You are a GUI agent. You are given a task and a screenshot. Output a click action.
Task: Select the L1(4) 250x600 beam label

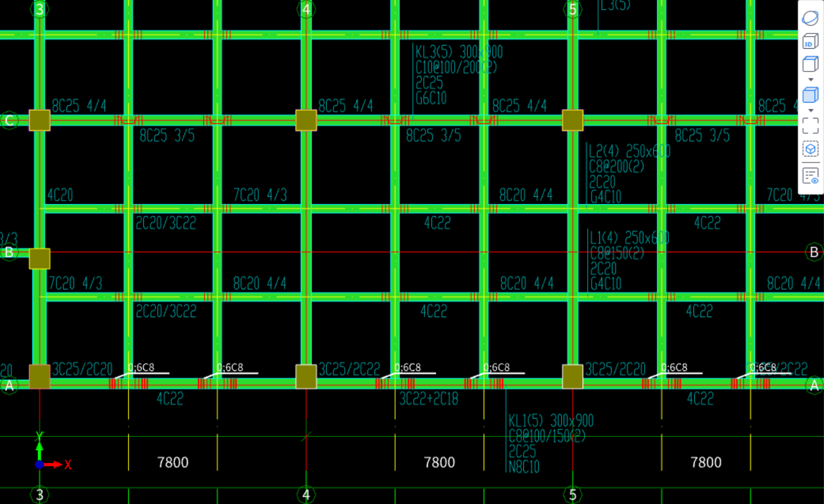629,238
